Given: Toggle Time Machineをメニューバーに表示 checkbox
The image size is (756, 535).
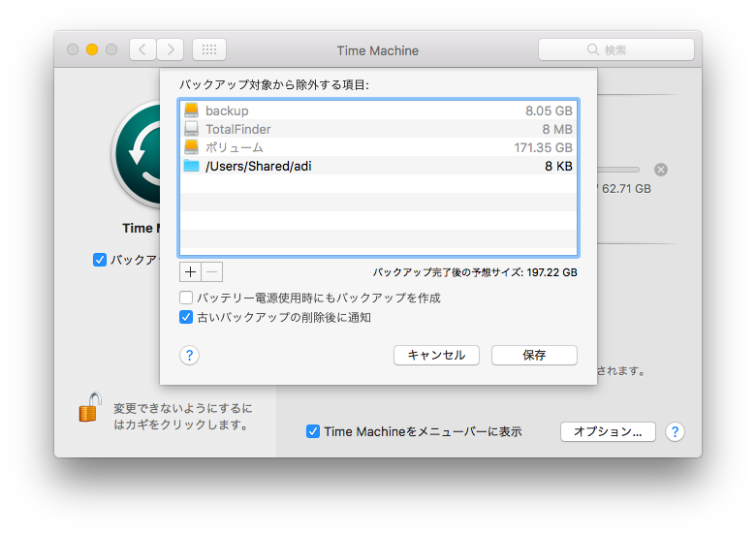Looking at the screenshot, I should (313, 431).
